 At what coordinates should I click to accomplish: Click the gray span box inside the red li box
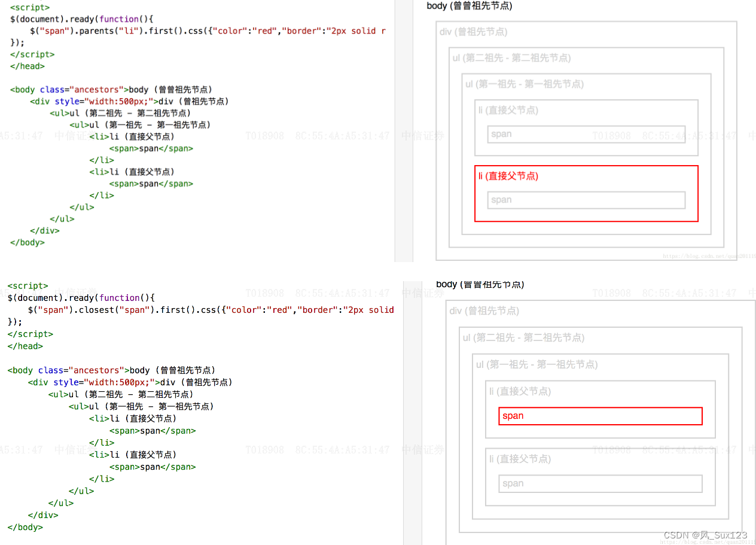[x=586, y=200]
